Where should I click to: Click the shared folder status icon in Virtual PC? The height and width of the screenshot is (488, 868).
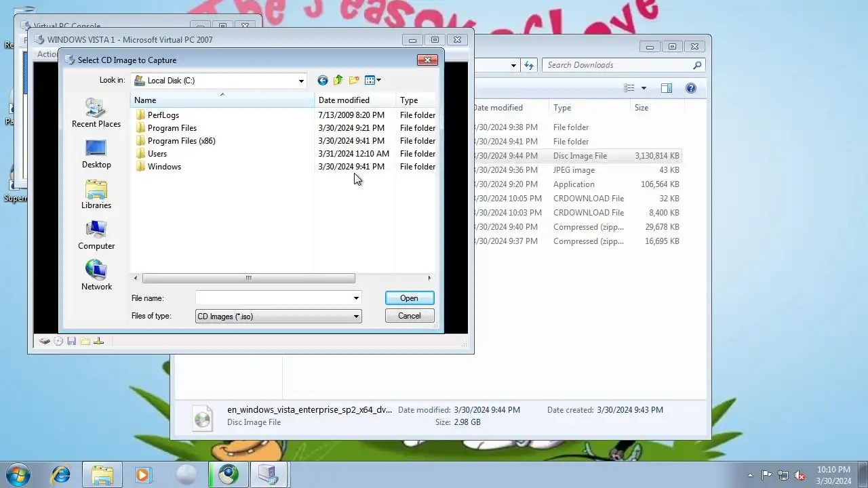coord(85,341)
